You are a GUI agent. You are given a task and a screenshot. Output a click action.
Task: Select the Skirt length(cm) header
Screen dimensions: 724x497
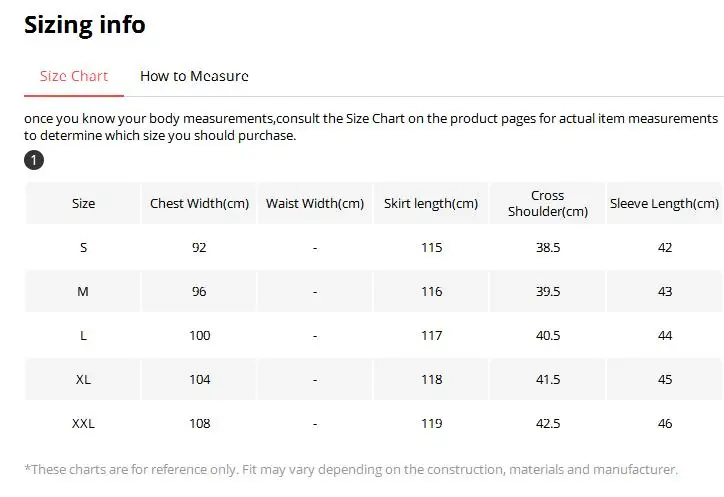431,204
